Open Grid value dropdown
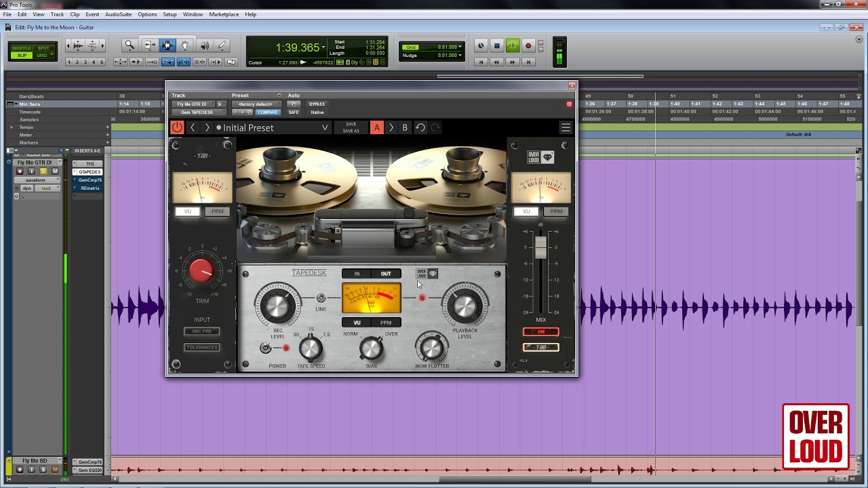 click(460, 47)
